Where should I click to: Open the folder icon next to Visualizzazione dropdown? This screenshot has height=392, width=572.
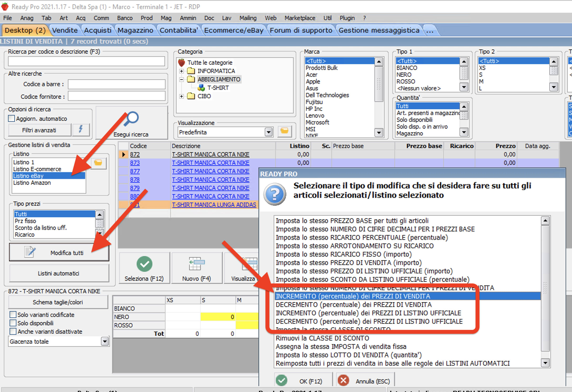284,131
